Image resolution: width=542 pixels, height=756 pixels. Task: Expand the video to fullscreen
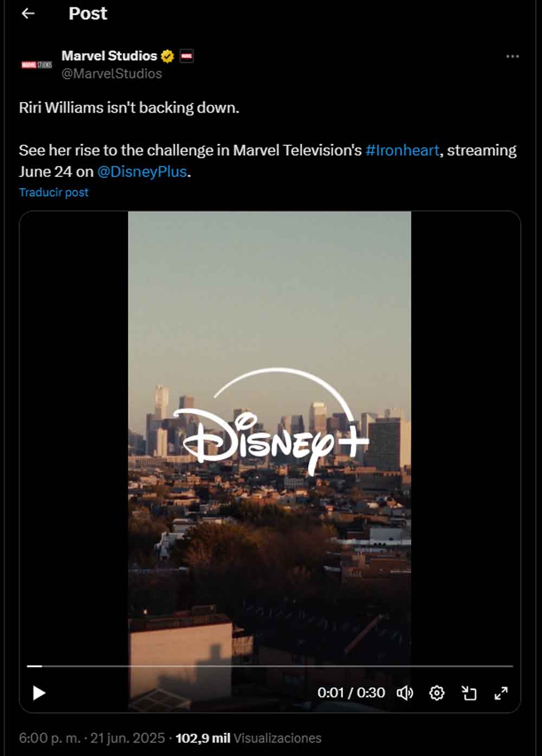[x=501, y=693]
